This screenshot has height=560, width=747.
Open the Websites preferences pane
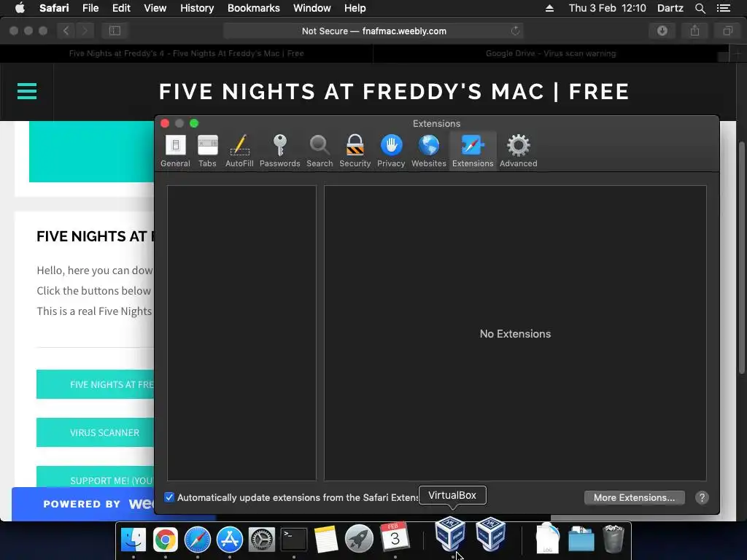tap(429, 151)
